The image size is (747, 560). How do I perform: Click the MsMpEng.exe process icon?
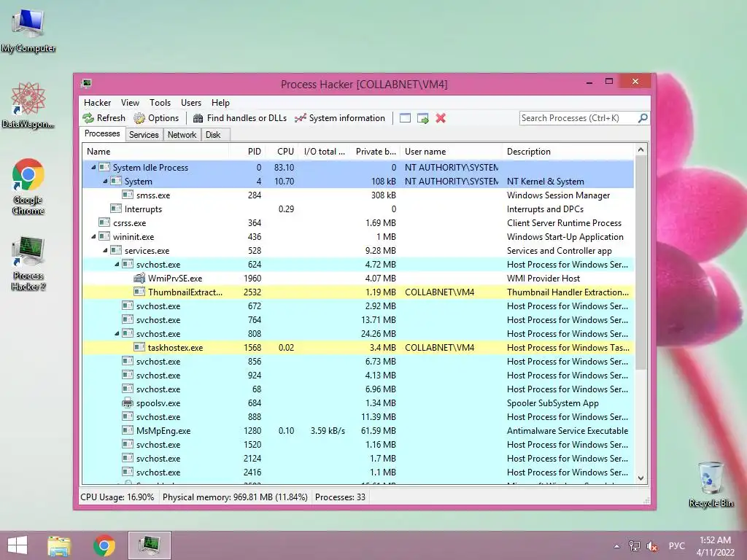(x=128, y=430)
